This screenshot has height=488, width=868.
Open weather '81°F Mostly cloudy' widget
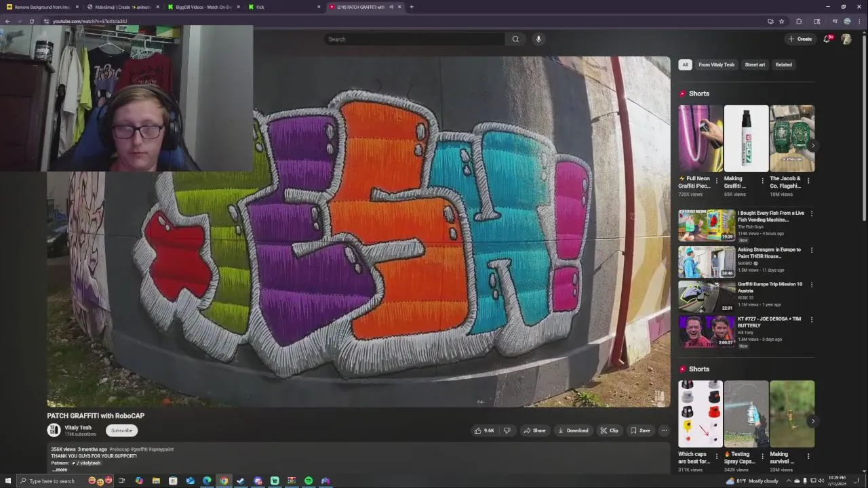751,481
